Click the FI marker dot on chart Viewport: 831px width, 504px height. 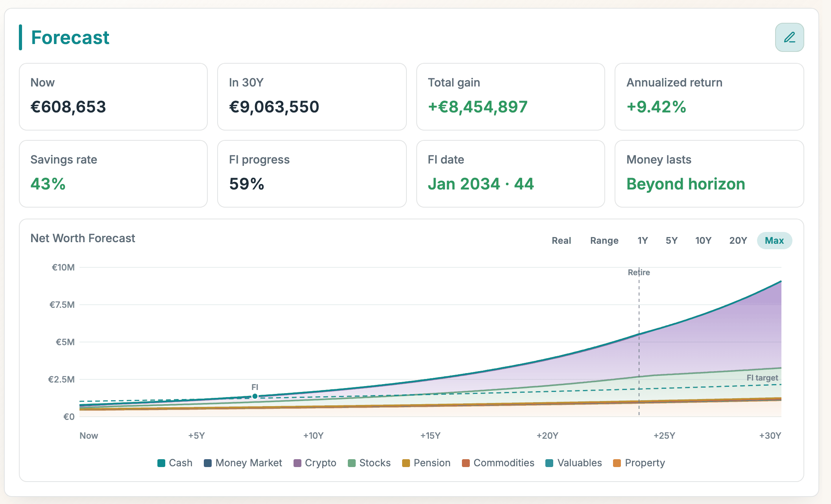pos(255,396)
